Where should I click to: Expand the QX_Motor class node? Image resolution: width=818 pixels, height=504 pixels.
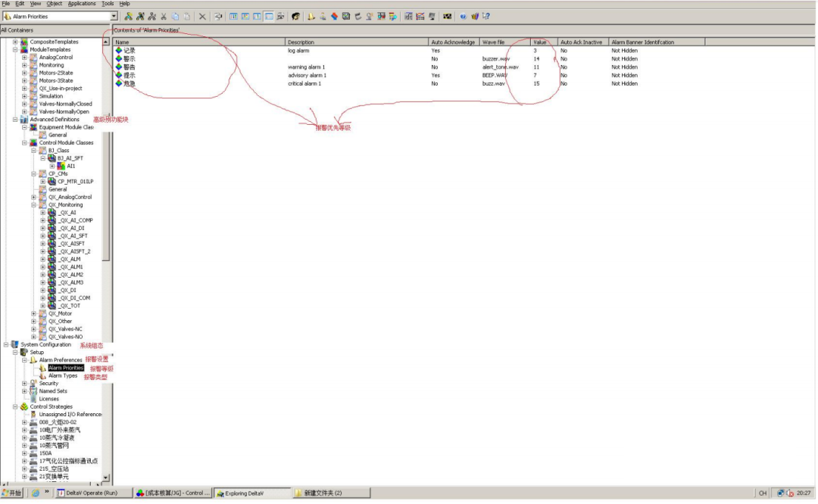[x=34, y=313]
